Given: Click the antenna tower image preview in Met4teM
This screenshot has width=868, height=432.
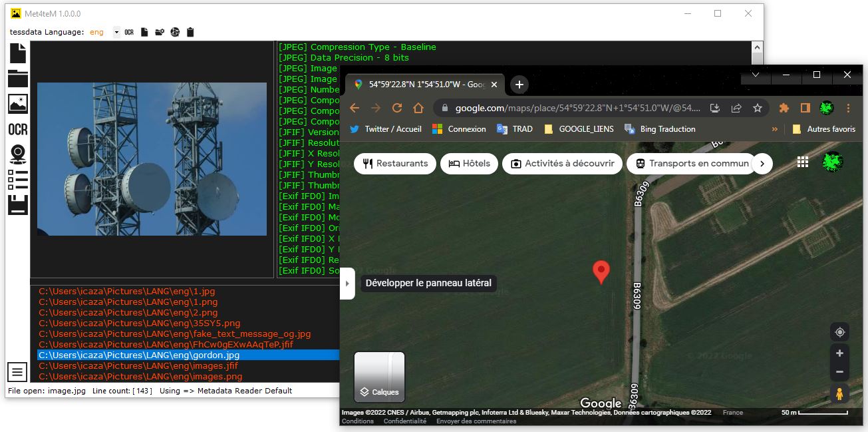Looking at the screenshot, I should pyautogui.click(x=152, y=159).
